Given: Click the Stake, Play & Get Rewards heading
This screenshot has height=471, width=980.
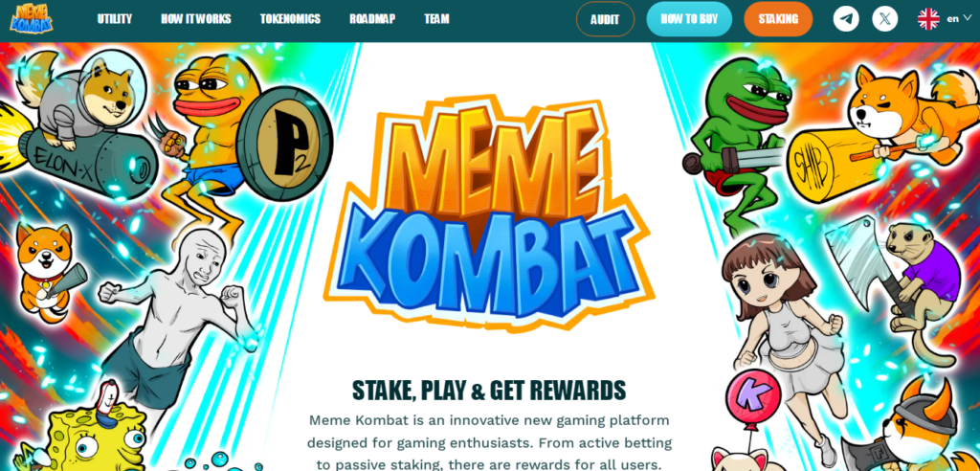Looking at the screenshot, I should 489,391.
